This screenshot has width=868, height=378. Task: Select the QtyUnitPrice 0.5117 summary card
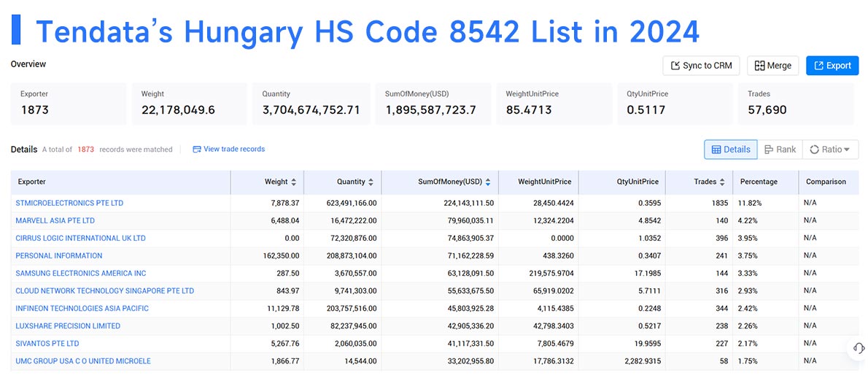click(x=675, y=104)
